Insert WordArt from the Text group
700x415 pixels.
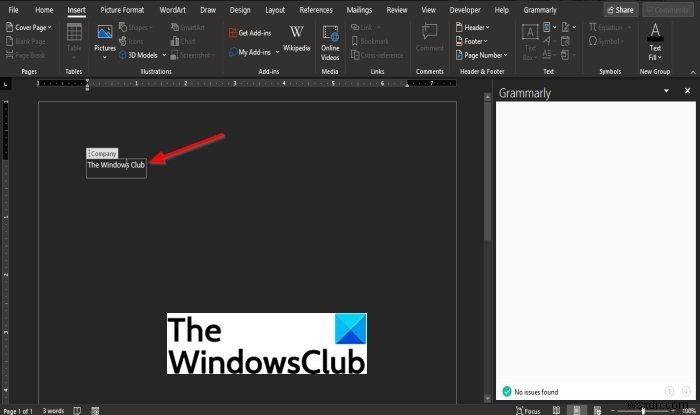[550, 42]
